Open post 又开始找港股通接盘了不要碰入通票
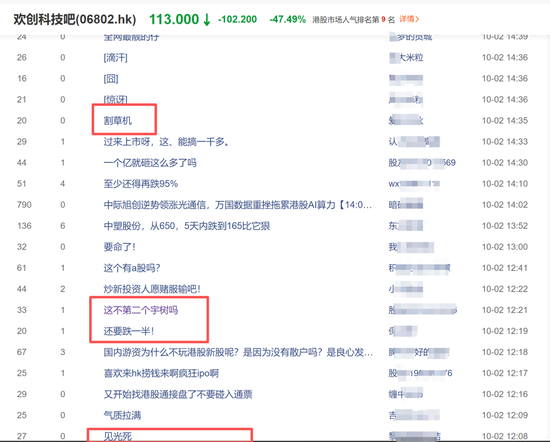The height and width of the screenshot is (442, 550). pos(178,394)
